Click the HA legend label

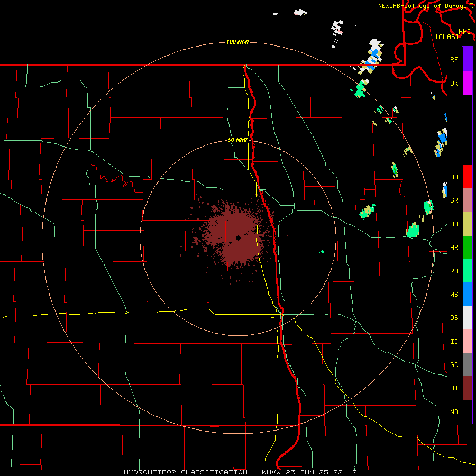[x=454, y=177]
